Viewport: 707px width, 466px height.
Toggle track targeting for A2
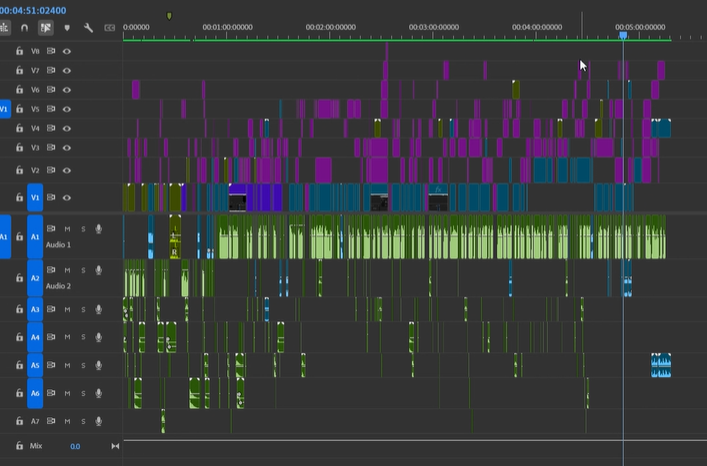tap(35, 278)
